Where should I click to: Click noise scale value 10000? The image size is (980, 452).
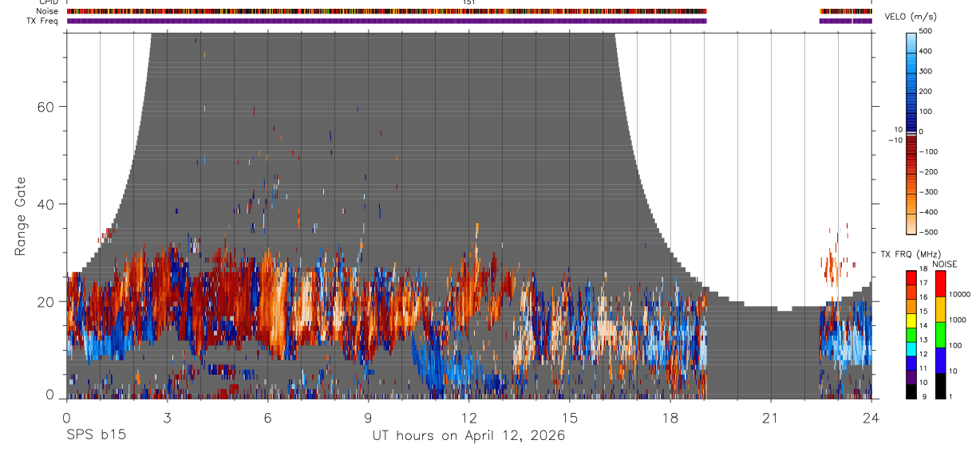959,294
